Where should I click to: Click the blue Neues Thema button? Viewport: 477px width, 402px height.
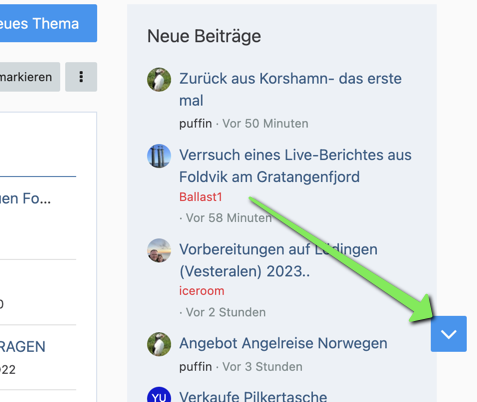click(x=48, y=23)
